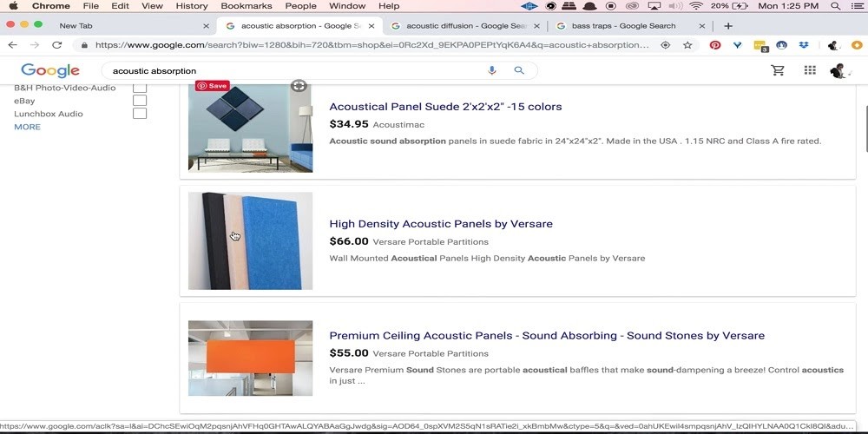The height and width of the screenshot is (434, 868).
Task: Enable the eBay seller checkbox
Action: click(140, 101)
